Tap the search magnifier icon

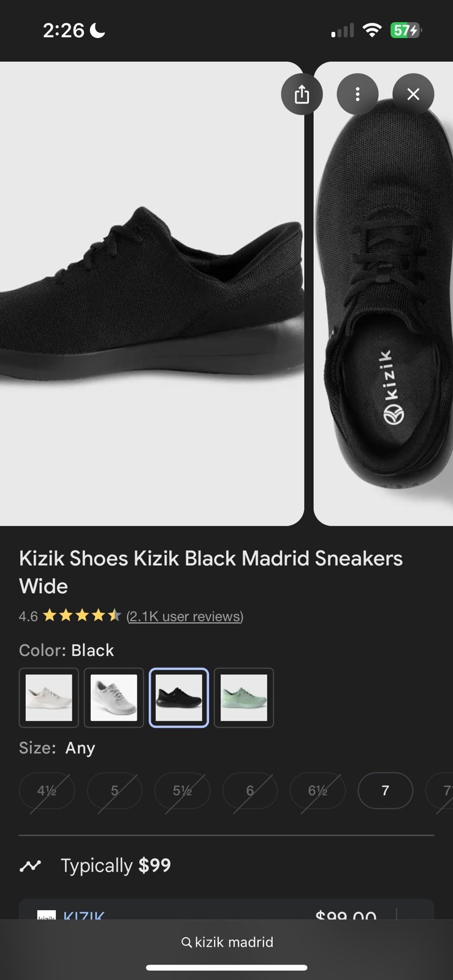186,942
